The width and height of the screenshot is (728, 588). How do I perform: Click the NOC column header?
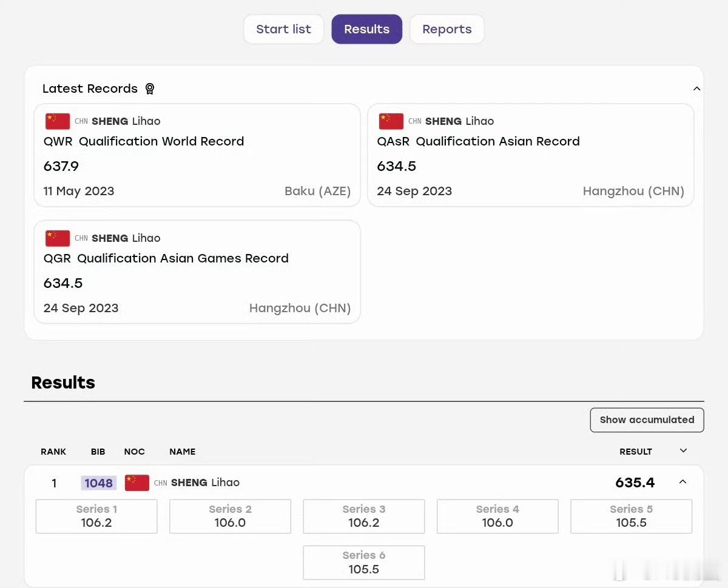coord(135,452)
